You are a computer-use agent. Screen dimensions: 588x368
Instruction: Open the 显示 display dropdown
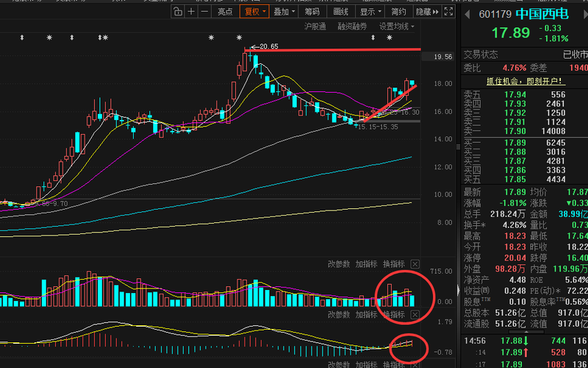point(370,12)
